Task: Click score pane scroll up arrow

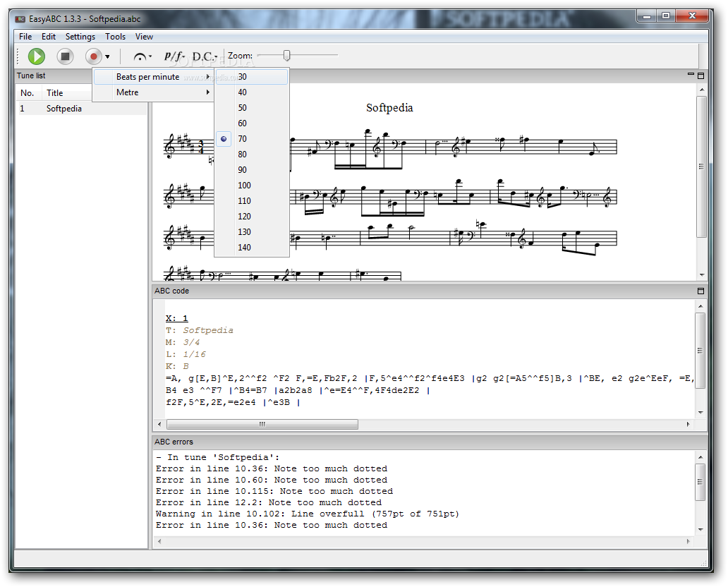Action: 701,90
